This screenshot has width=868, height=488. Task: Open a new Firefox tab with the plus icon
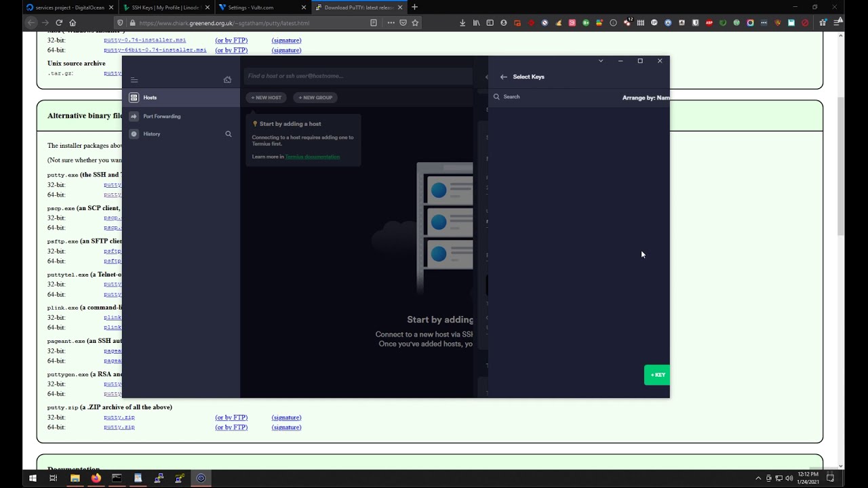(414, 7)
